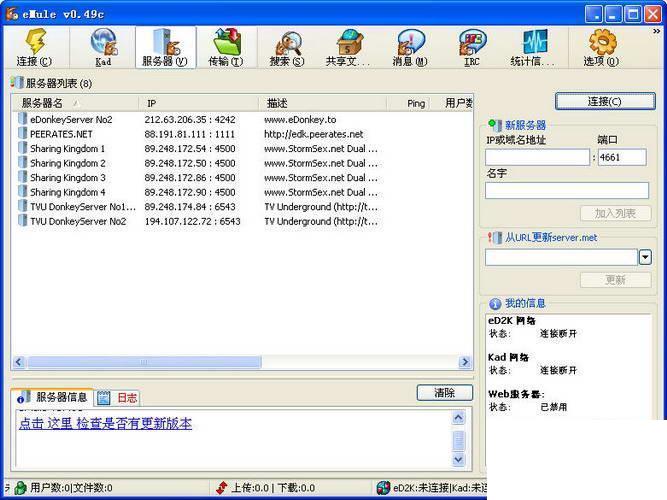Click the TVU DonkeyServer No1 server icon

click(x=23, y=206)
